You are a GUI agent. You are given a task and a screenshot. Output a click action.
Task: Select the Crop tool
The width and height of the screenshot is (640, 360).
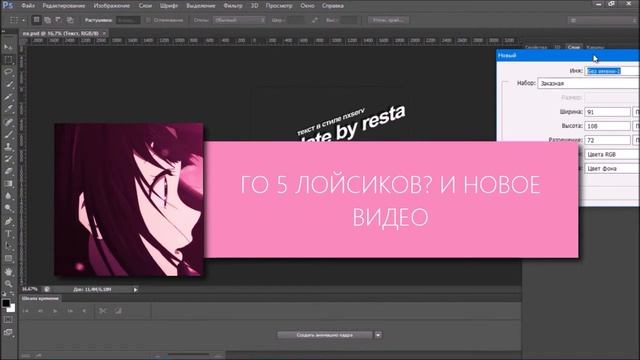pos(8,97)
